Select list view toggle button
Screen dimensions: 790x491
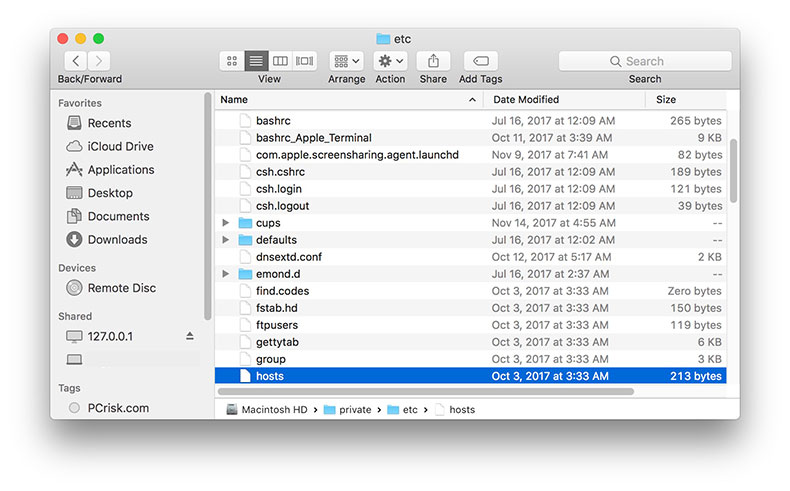(256, 61)
